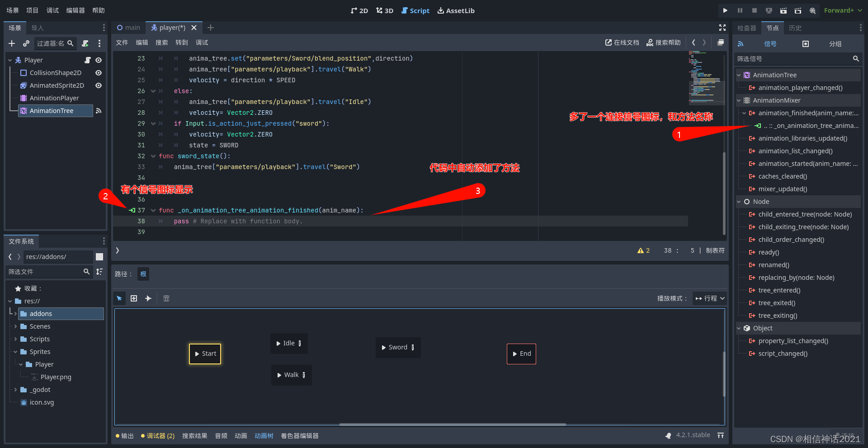The height and width of the screenshot is (448, 868).
Task: Delete selected animation tree node
Action: pyautogui.click(x=166, y=298)
